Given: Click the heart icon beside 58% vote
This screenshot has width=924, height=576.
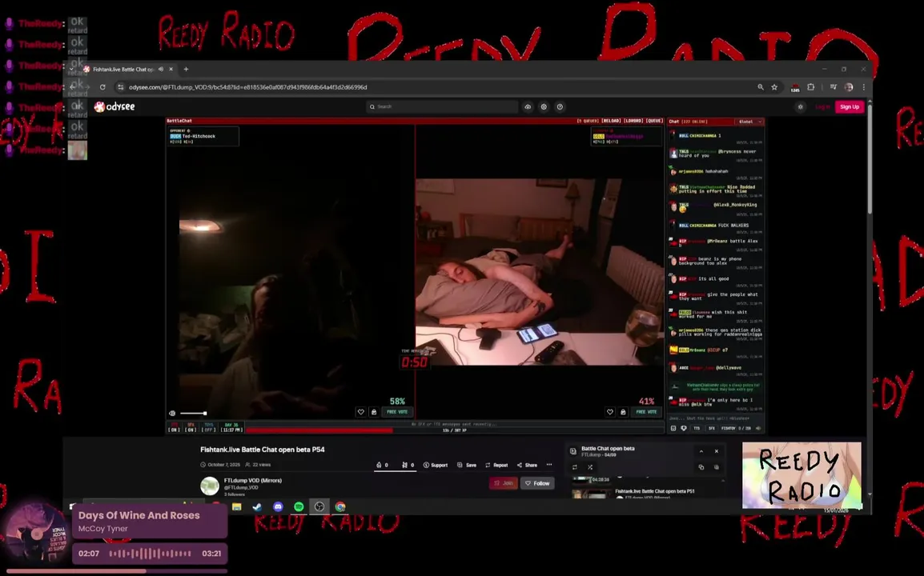Looking at the screenshot, I should [360, 412].
